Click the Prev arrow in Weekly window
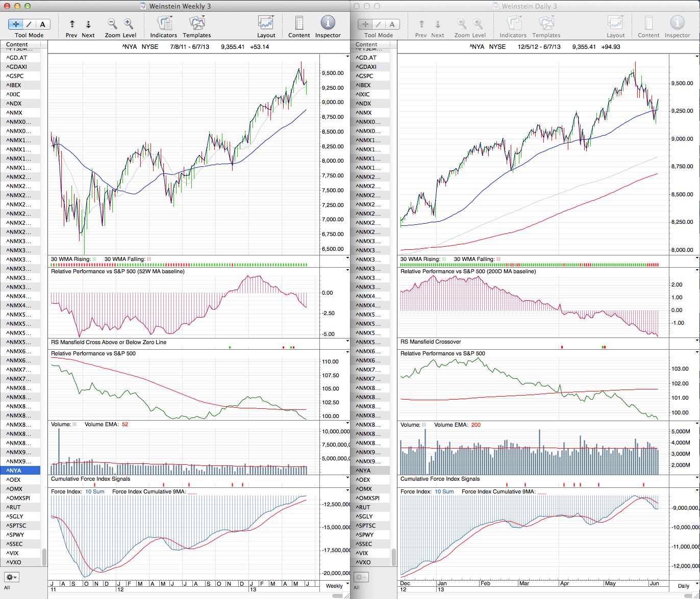 pos(72,24)
